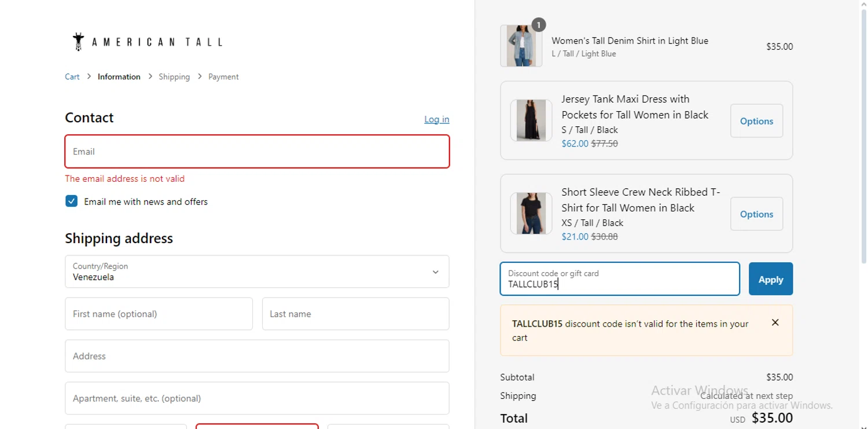
Task: Dismiss the TALLCLUB15 invalid discount message
Action: click(775, 322)
